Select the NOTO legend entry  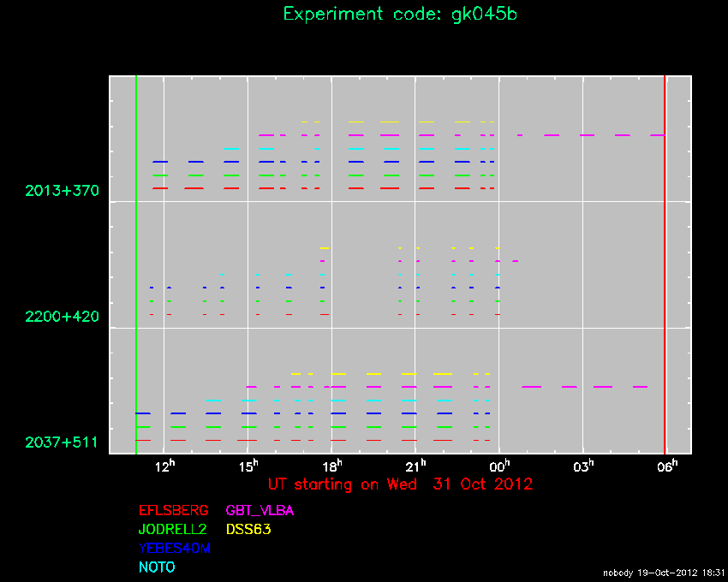pos(157,567)
